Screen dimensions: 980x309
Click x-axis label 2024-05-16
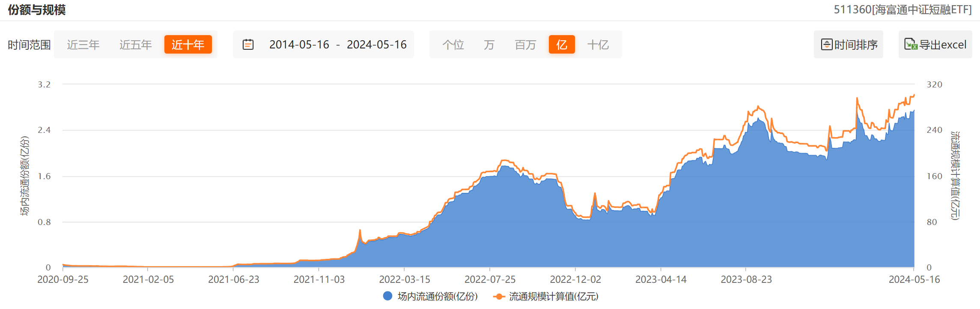pyautogui.click(x=914, y=279)
